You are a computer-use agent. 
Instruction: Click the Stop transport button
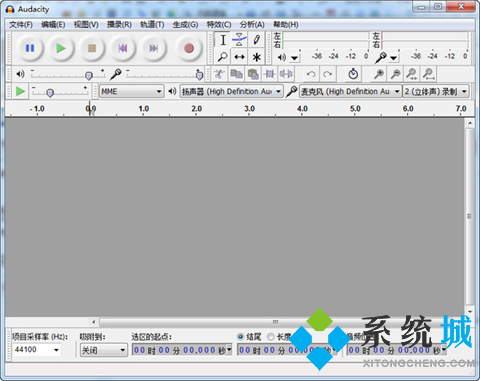tap(92, 48)
